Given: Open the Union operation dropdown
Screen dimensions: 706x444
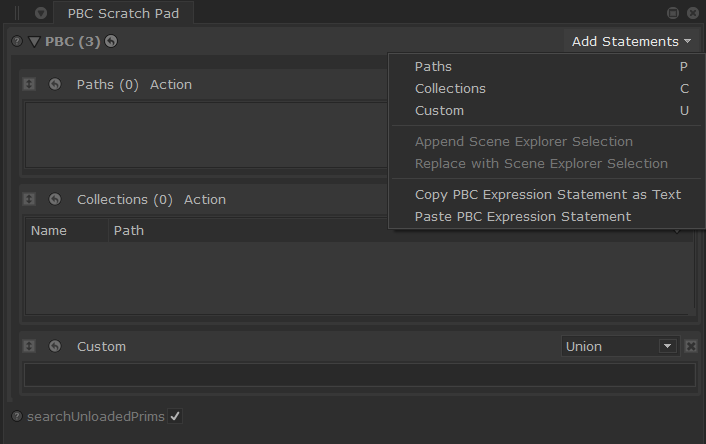Looking at the screenshot, I should [x=619, y=346].
